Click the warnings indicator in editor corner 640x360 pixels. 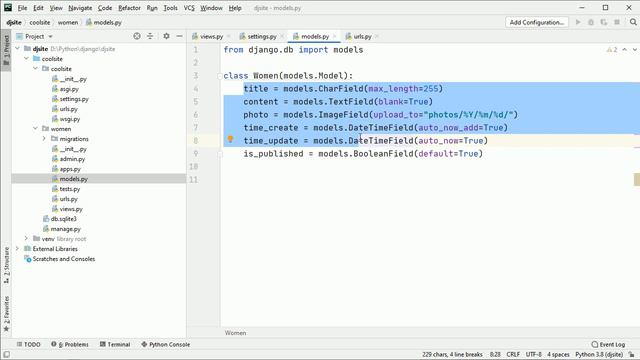coord(612,50)
